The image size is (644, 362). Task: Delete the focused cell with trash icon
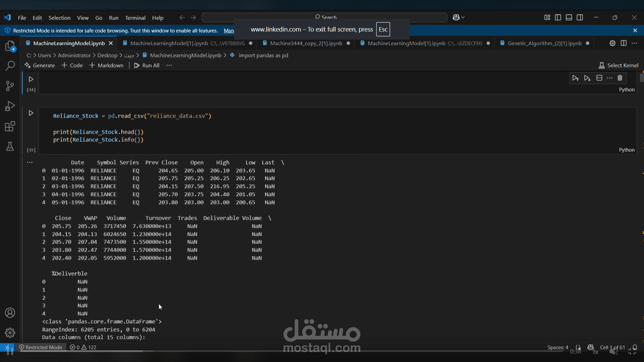[x=620, y=78]
